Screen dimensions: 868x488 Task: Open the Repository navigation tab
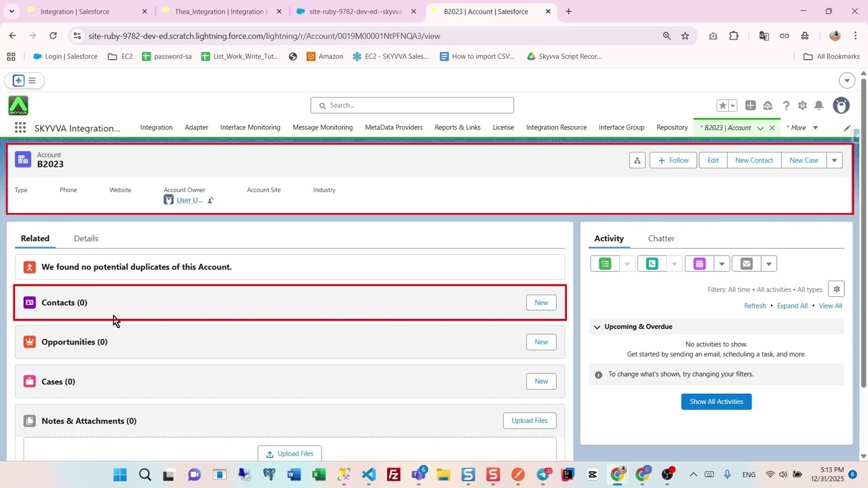point(672,127)
